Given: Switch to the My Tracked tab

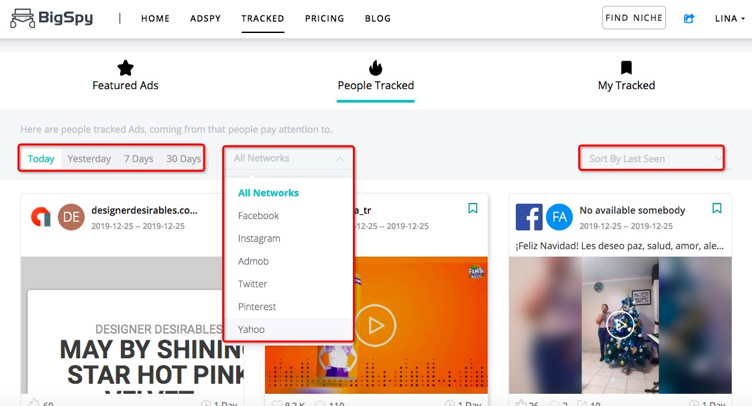Looking at the screenshot, I should click(626, 76).
